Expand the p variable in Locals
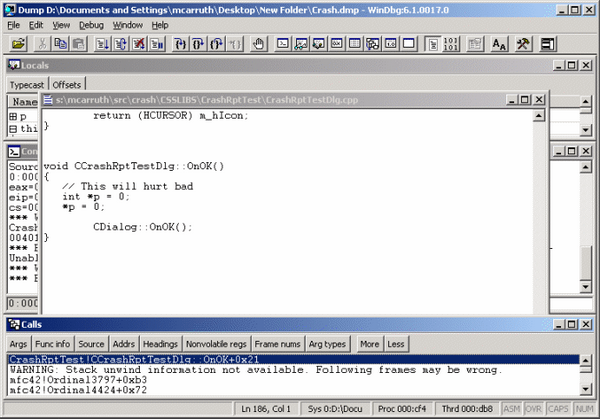This screenshot has width=600, height=419. [13, 116]
